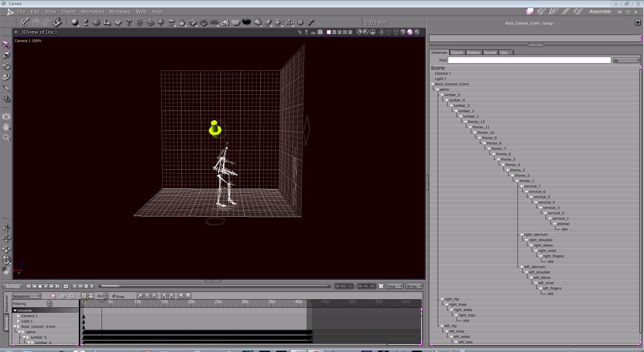Open the Animation menu
This screenshot has width=644, height=352.
coord(93,12)
